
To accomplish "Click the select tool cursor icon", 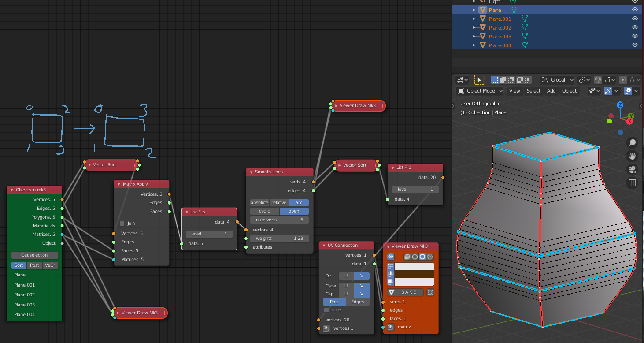I will click(x=479, y=80).
